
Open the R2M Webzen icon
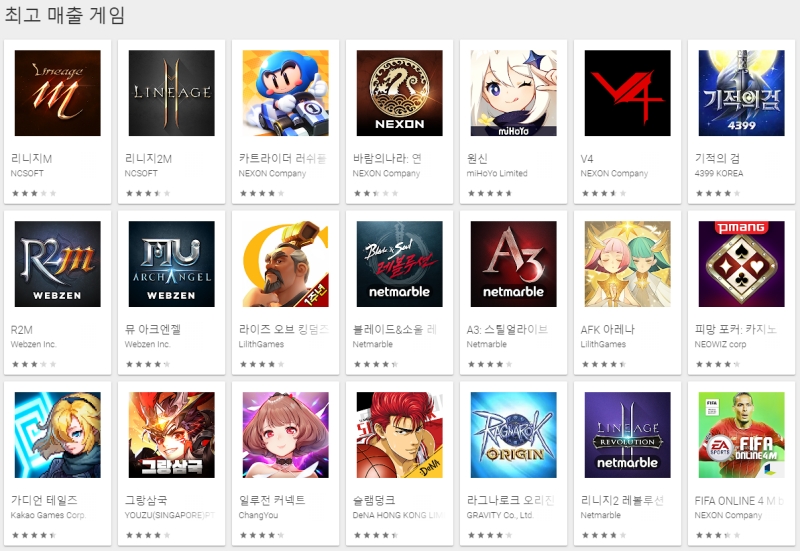[58, 264]
